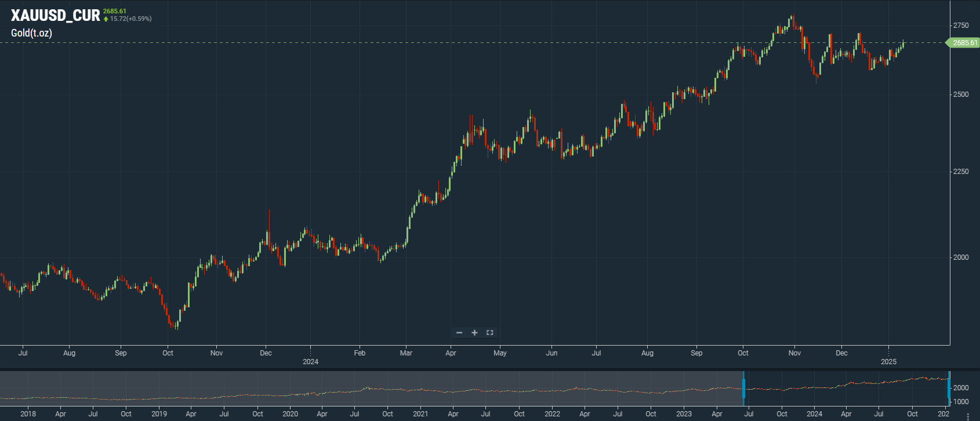Click the 2500 price axis label

click(x=961, y=95)
